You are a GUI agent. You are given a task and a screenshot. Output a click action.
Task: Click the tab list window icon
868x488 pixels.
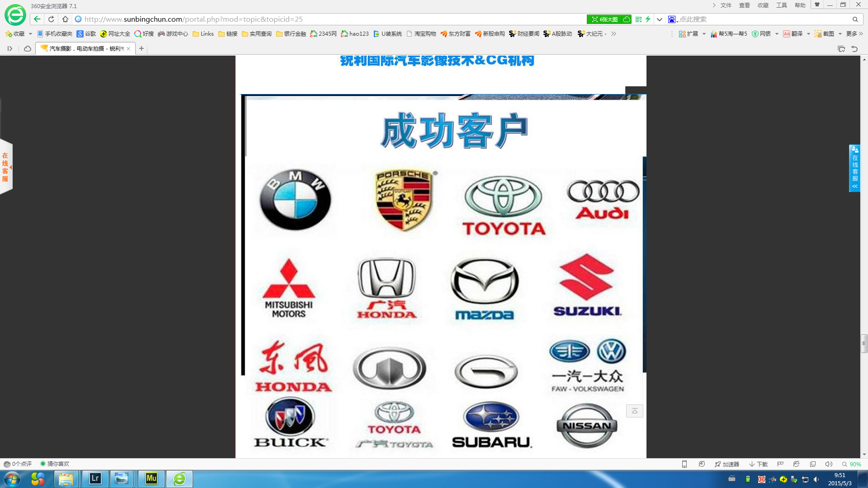841,49
